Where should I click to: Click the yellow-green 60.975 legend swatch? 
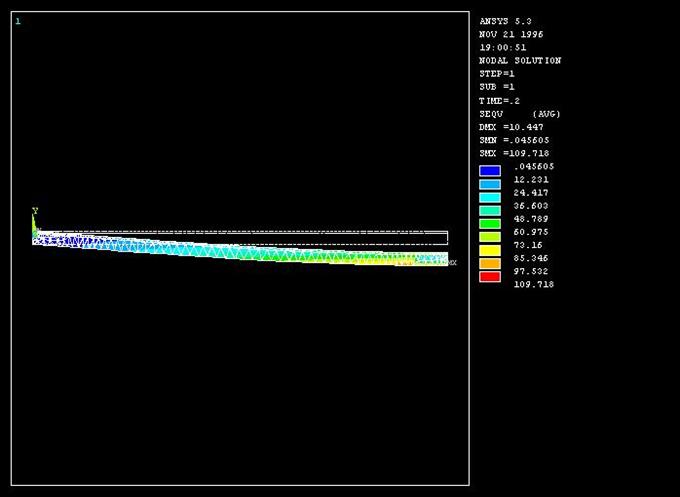coord(490,237)
